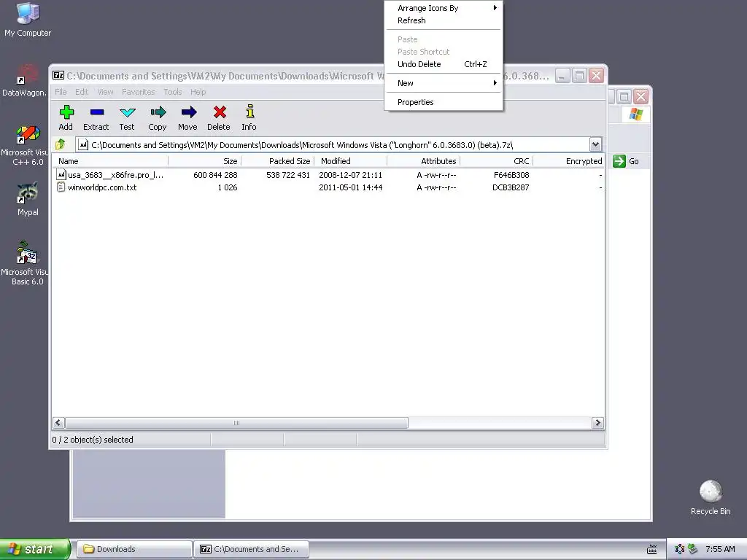Click the Go button in Downloads window
Screen dimensions: 747x560
coord(625,161)
